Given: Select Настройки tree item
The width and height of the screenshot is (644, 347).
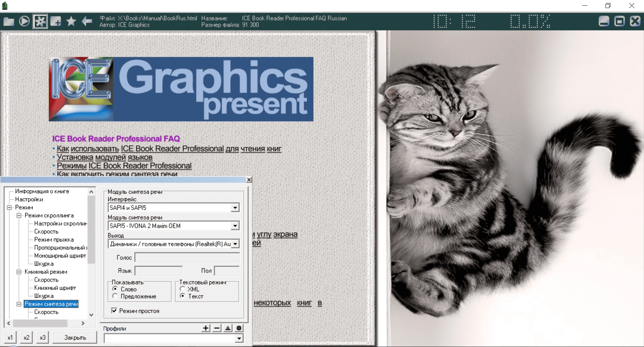Looking at the screenshot, I should pos(29,199).
